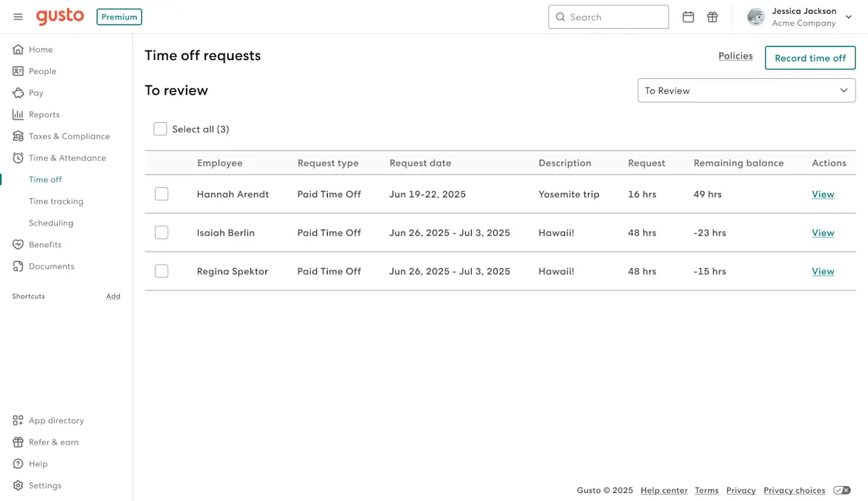Tick the checkbox for Regina Spektor
868x501 pixels.
pyautogui.click(x=161, y=271)
